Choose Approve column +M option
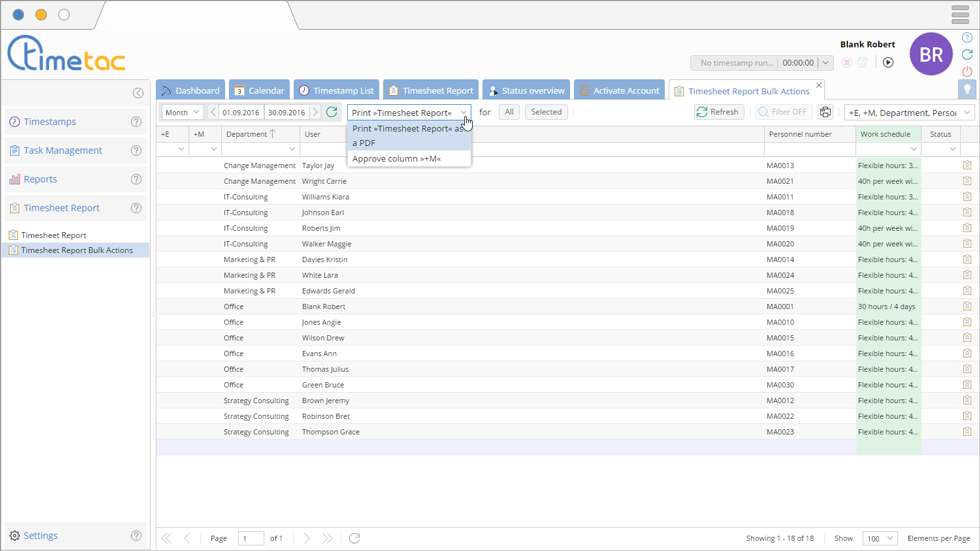Viewport: 980px width, 551px height. (x=409, y=159)
